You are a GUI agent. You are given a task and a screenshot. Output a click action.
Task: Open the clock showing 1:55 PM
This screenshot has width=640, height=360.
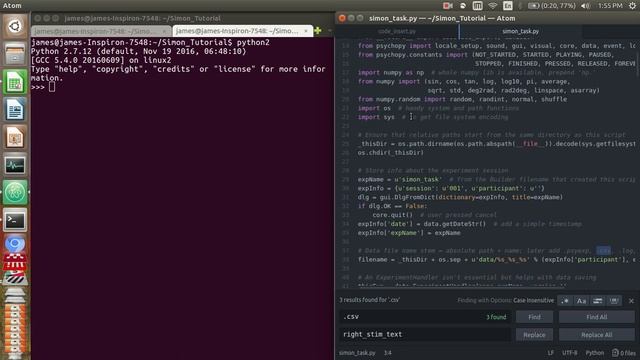(610, 6)
